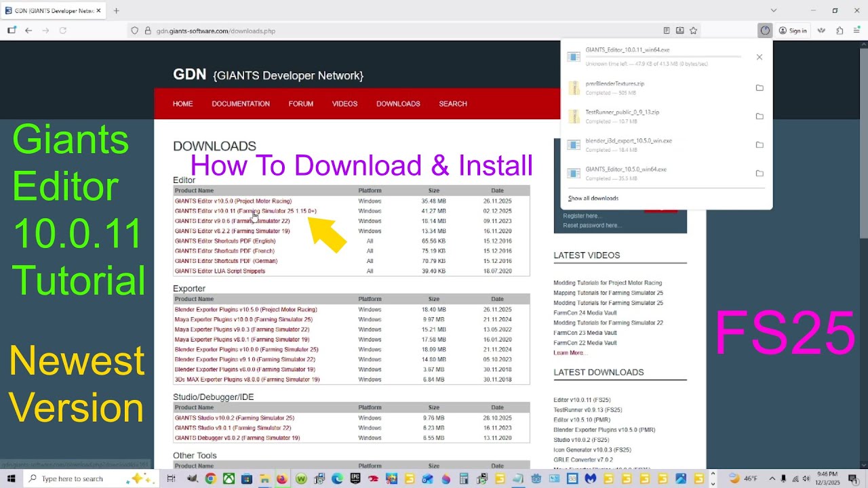Download GIANTS Editor v10.0.11 (Farming Simulator 25)
Image resolution: width=868 pixels, height=488 pixels.
pos(245,211)
